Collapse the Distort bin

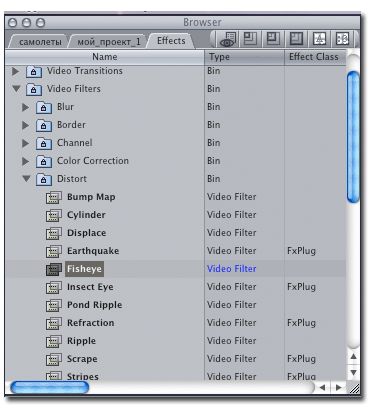click(x=26, y=179)
